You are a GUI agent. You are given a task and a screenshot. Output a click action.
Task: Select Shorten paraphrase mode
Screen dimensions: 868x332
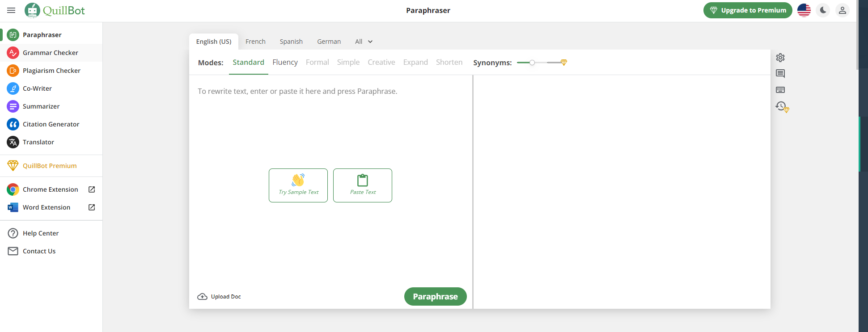click(x=449, y=63)
